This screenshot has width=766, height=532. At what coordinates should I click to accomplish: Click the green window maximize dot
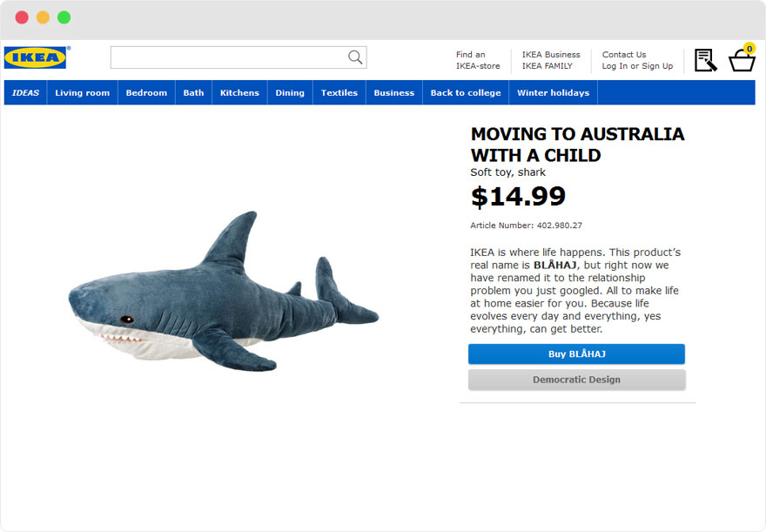coord(64,17)
